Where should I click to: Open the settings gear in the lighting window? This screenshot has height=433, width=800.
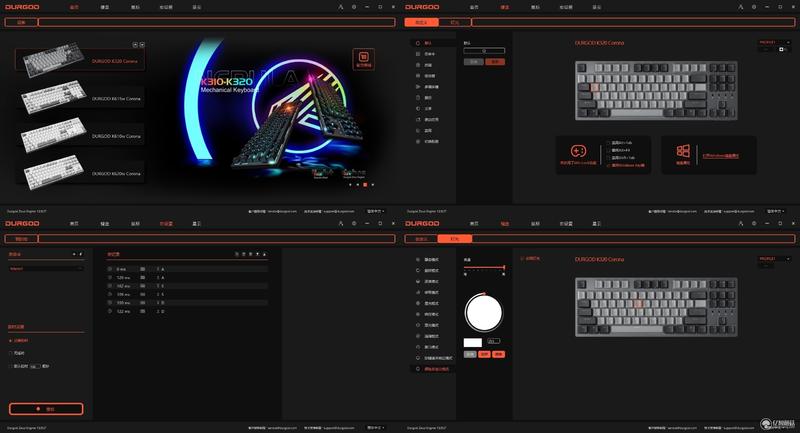click(754, 223)
